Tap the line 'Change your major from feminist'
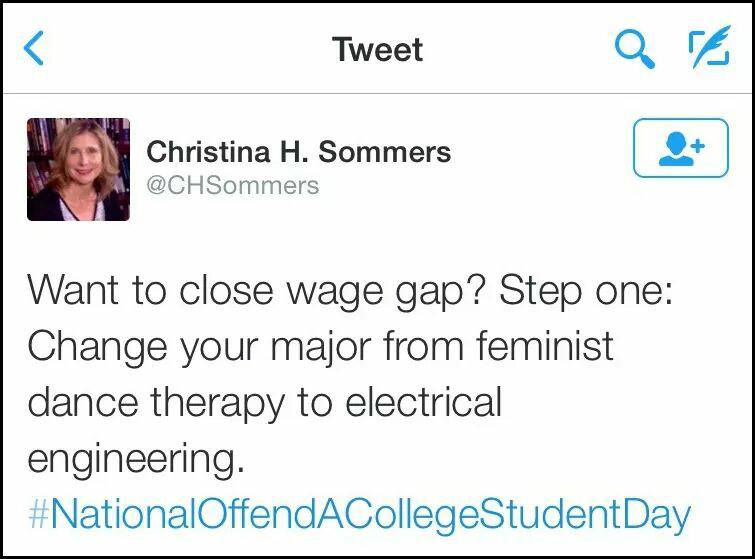Viewport: 755px width, 559px height. point(321,348)
